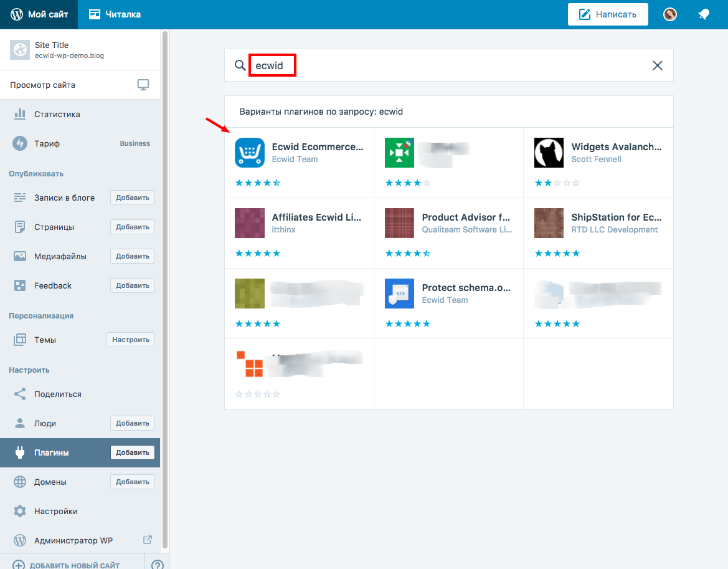The height and width of the screenshot is (569, 728).
Task: Click Добавить next to Люди
Action: coord(132,424)
